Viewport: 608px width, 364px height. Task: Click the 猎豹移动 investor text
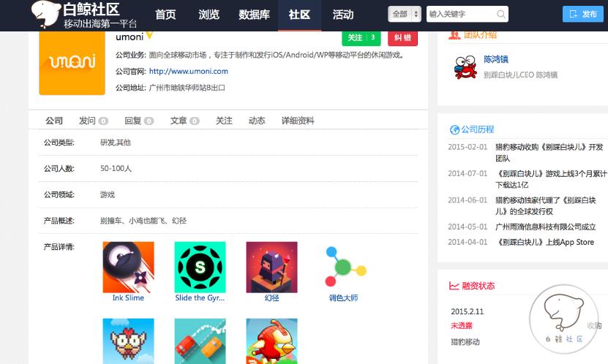pos(465,342)
